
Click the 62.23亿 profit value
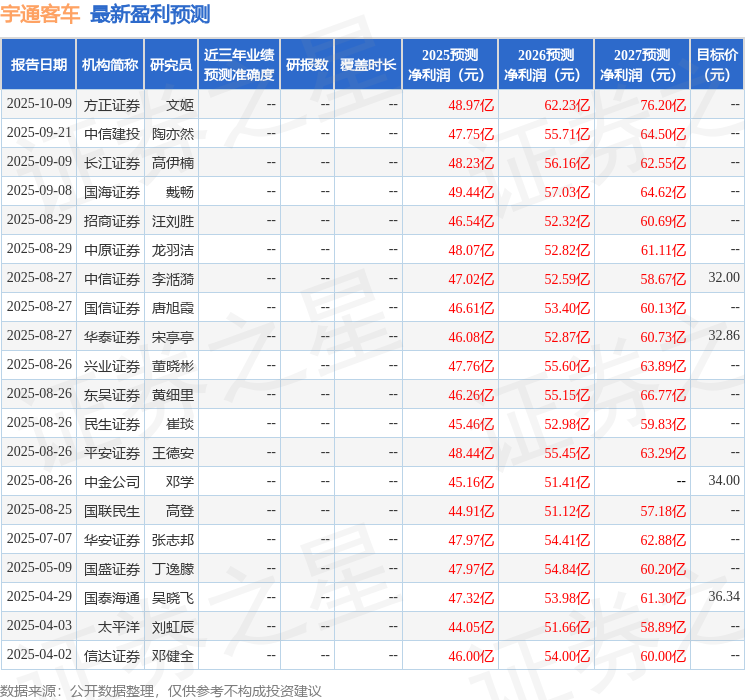tap(567, 105)
